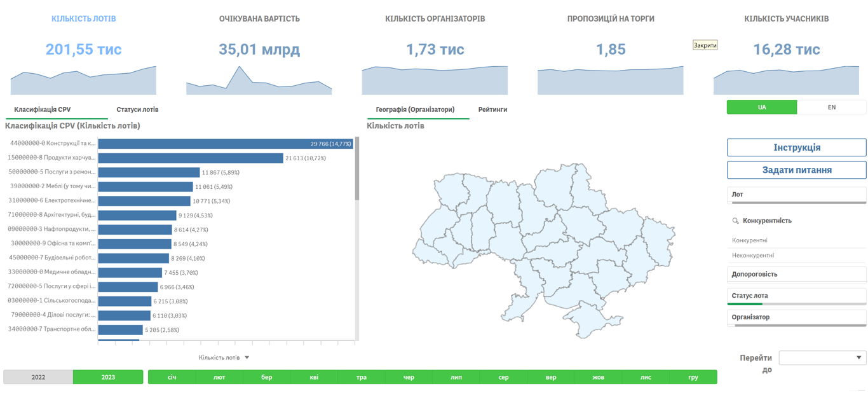Image resolution: width=868 pixels, height=393 pixels.
Task: Select Неконкурентні in the Конкурентність list
Action: [x=753, y=255]
